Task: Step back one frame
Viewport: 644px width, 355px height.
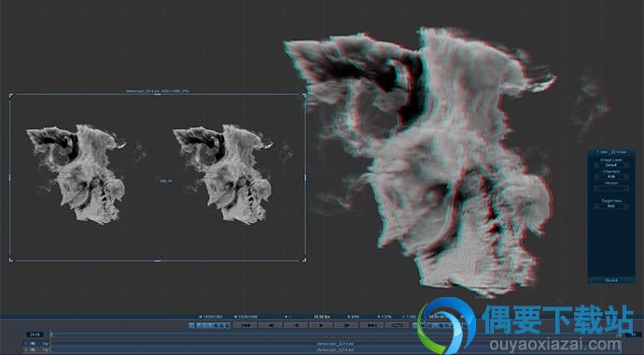Action: [271, 325]
